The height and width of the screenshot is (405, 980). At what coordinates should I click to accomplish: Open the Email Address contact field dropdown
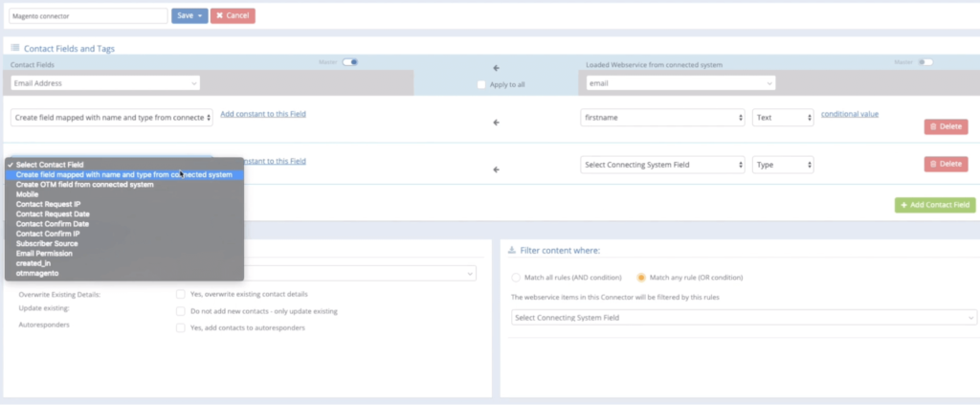click(105, 83)
